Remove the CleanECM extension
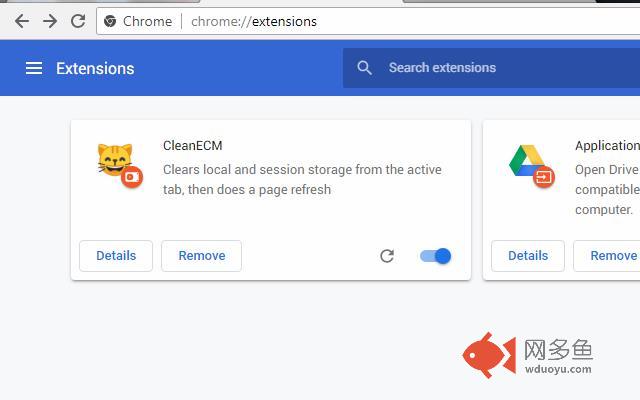 [x=202, y=256]
